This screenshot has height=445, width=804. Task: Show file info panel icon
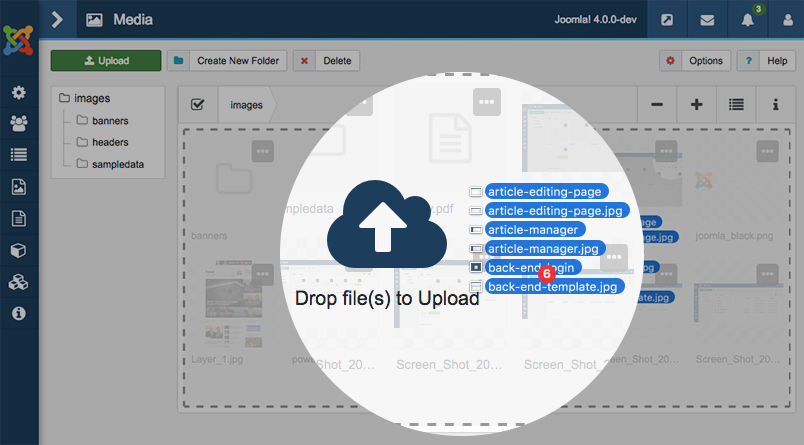click(x=775, y=104)
